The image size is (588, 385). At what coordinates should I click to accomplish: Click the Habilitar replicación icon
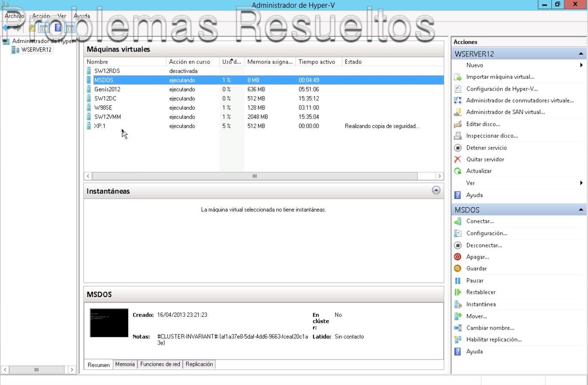pos(458,340)
